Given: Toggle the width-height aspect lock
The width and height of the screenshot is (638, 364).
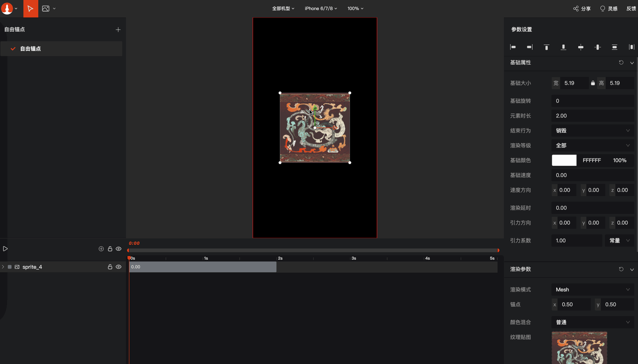Looking at the screenshot, I should pos(593,83).
